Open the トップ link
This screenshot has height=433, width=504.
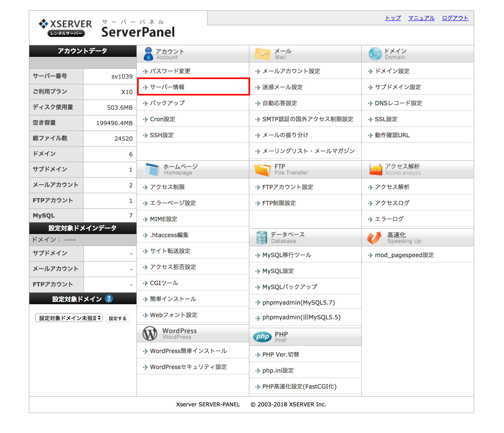(x=393, y=18)
